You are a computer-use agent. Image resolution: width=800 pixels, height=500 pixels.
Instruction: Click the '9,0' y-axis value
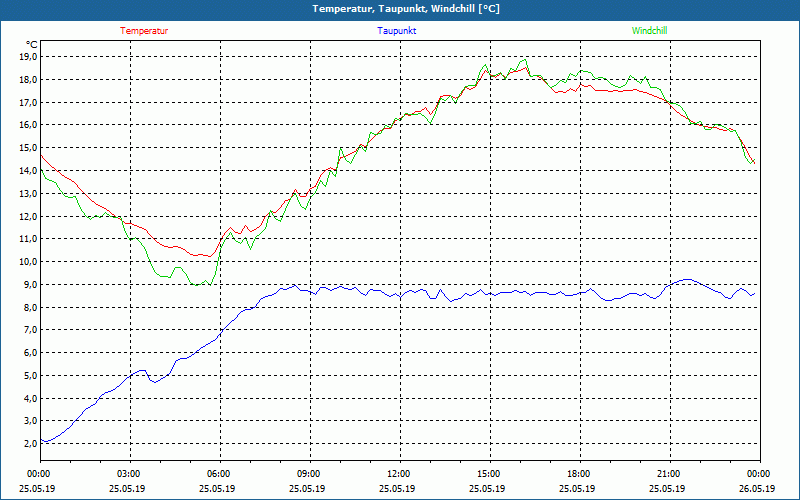(31, 284)
